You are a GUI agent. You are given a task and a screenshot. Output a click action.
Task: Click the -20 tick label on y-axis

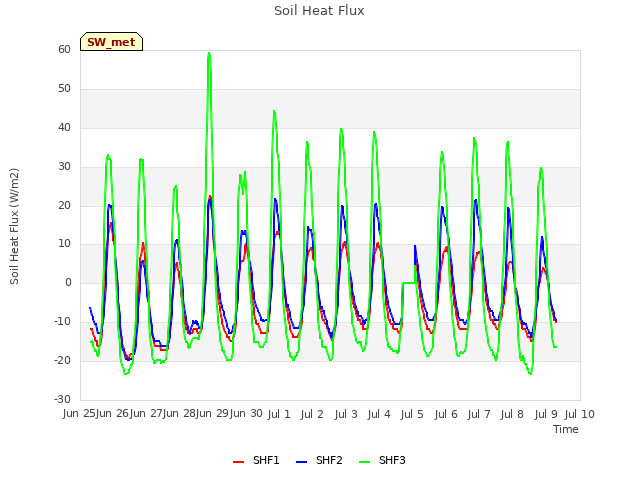tap(62, 360)
